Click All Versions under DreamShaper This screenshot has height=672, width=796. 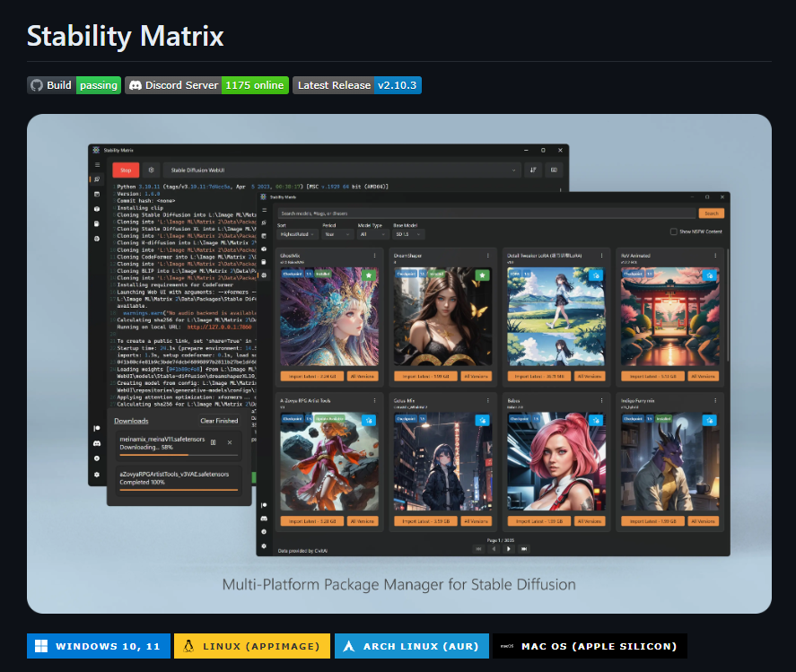click(x=476, y=377)
